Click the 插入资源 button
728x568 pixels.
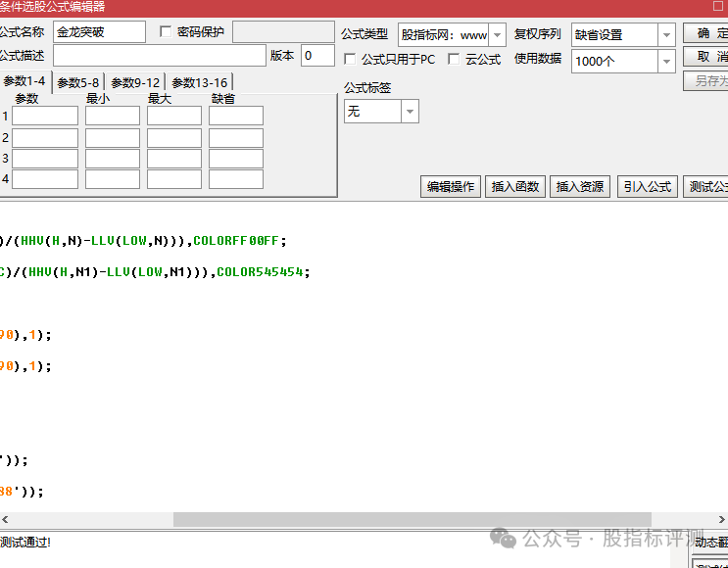click(x=580, y=186)
